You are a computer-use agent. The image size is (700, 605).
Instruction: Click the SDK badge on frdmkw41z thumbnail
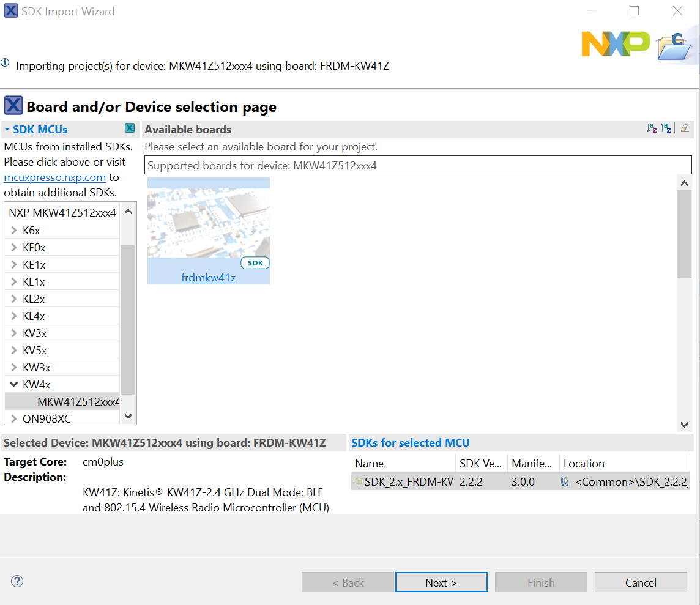255,262
